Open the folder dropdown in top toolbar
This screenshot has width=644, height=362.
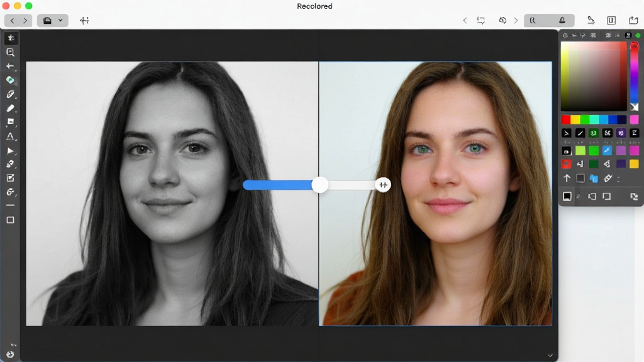(53, 21)
